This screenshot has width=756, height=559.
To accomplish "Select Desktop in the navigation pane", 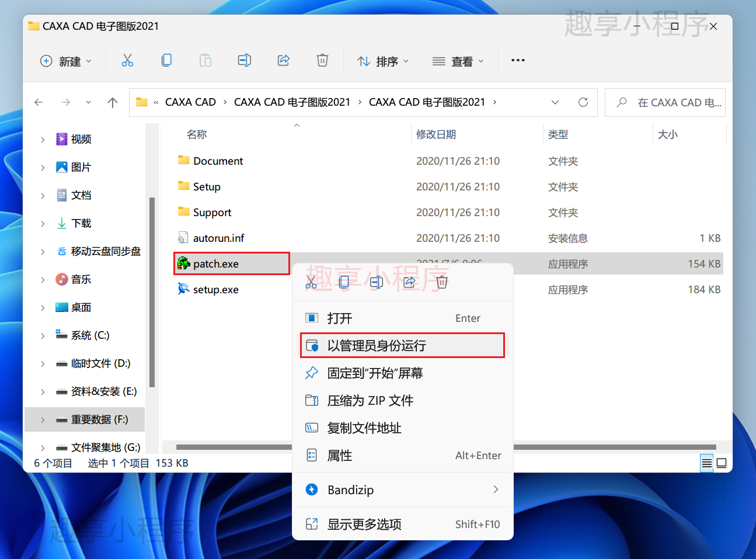I will 81,308.
